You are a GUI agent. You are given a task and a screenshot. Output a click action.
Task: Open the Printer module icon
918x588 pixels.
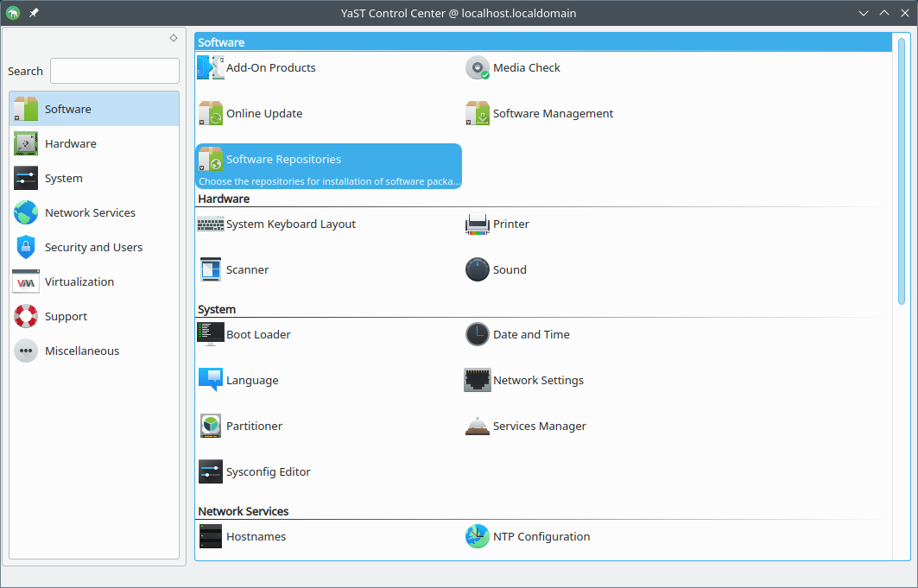[478, 224]
